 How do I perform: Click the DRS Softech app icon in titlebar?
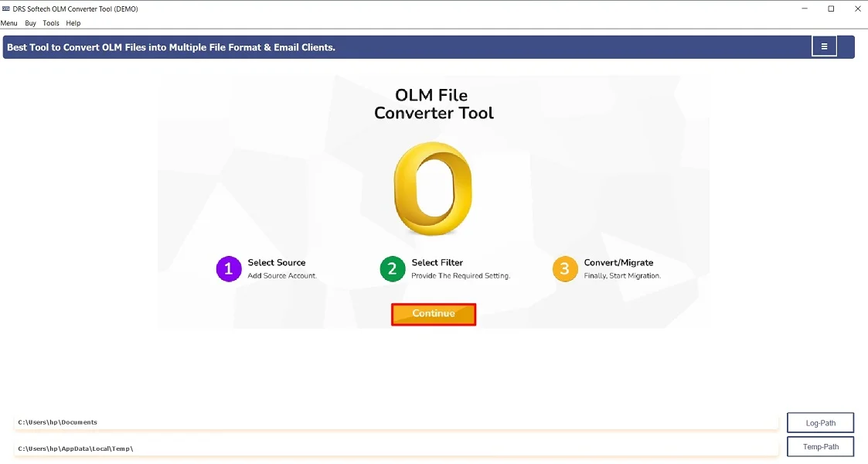point(8,9)
